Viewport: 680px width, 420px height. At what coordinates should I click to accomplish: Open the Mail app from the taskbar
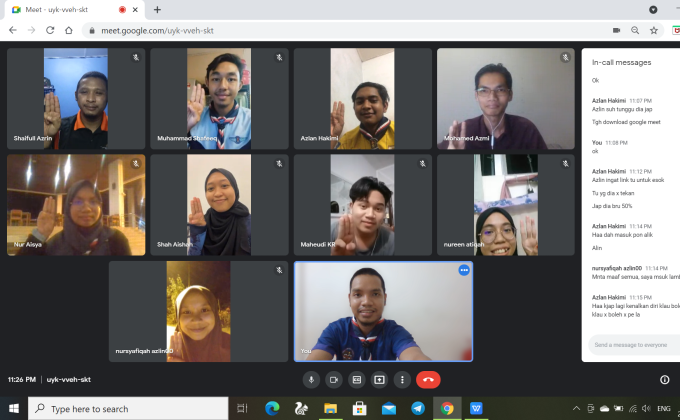pyautogui.click(x=389, y=408)
